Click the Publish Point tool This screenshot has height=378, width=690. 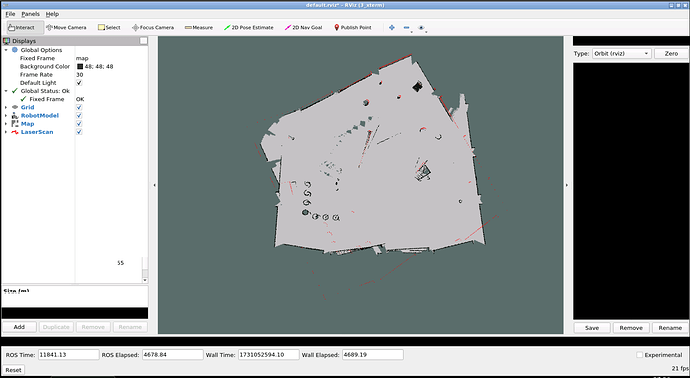tap(353, 27)
